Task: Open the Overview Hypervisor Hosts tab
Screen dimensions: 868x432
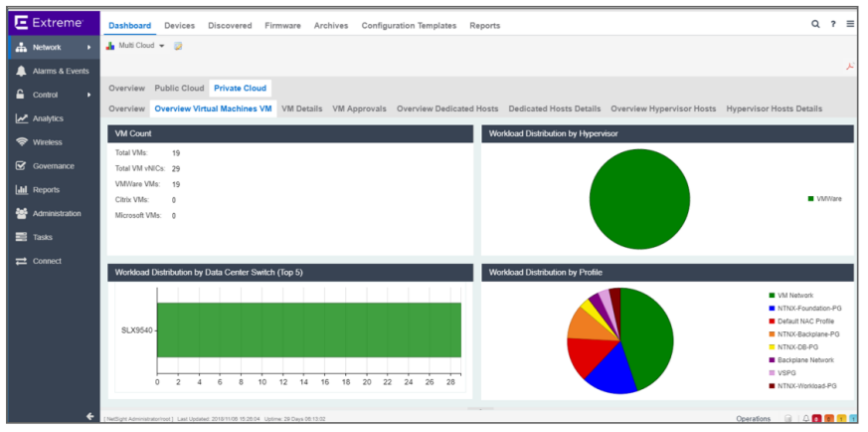Action: click(663, 108)
